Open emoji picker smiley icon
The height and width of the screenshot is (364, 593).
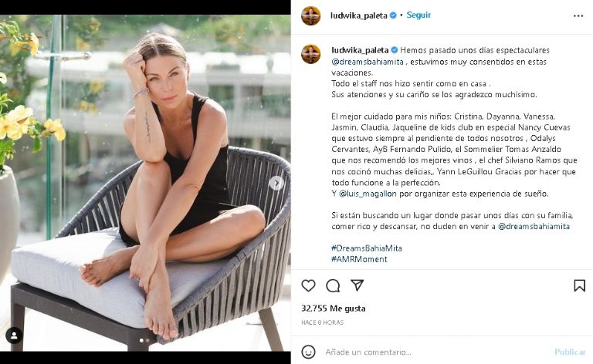[308, 352]
